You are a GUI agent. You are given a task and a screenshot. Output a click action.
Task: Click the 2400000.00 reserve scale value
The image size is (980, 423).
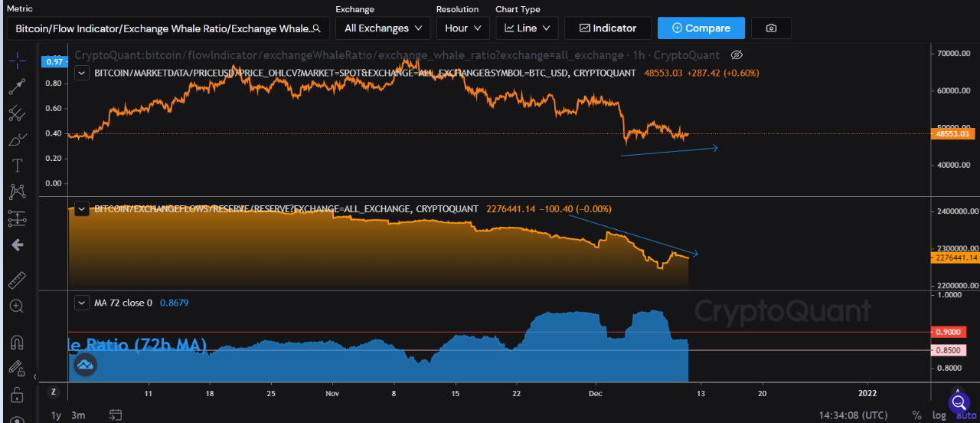(x=956, y=211)
